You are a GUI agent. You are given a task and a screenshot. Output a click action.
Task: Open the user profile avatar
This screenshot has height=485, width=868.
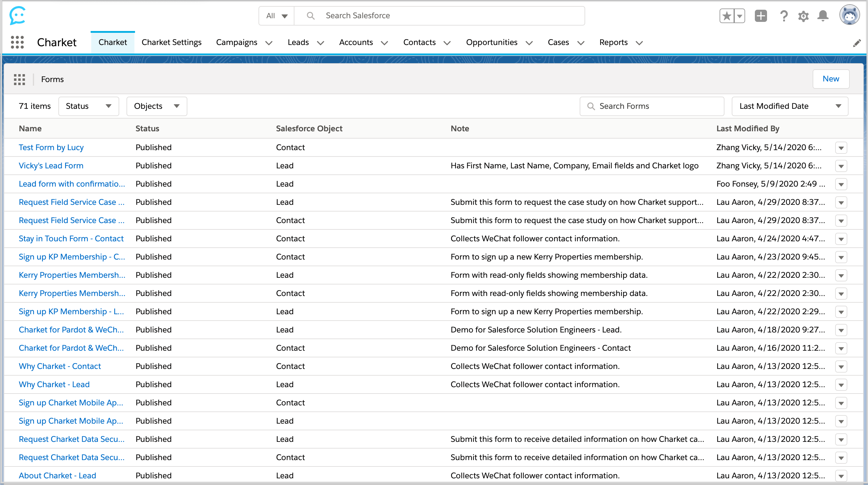[849, 15]
